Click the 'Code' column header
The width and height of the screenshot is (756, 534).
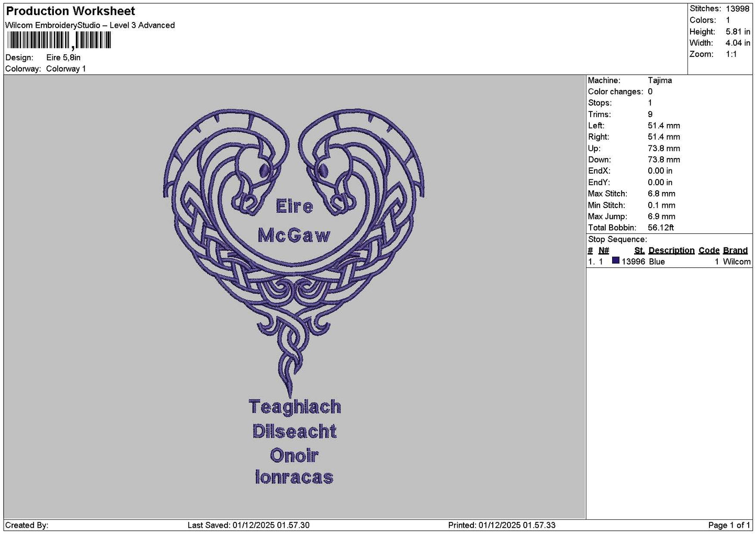pos(709,251)
